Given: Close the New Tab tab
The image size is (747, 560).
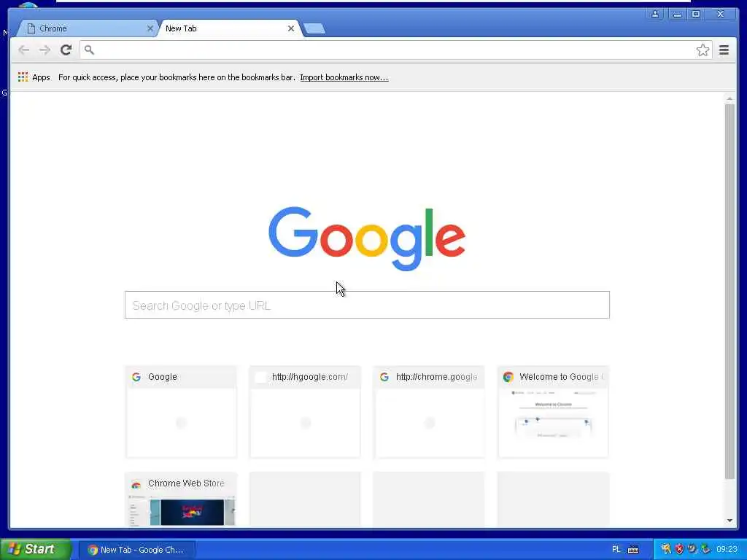Looking at the screenshot, I should click(290, 28).
